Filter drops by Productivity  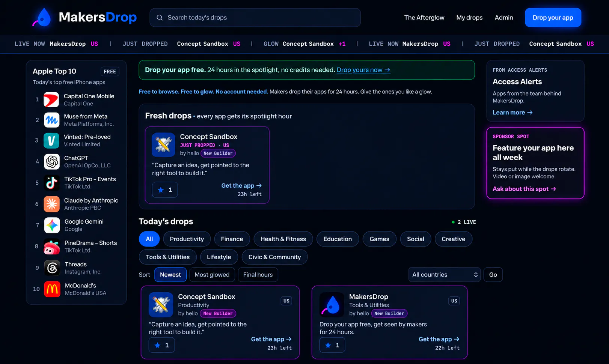[187, 239]
